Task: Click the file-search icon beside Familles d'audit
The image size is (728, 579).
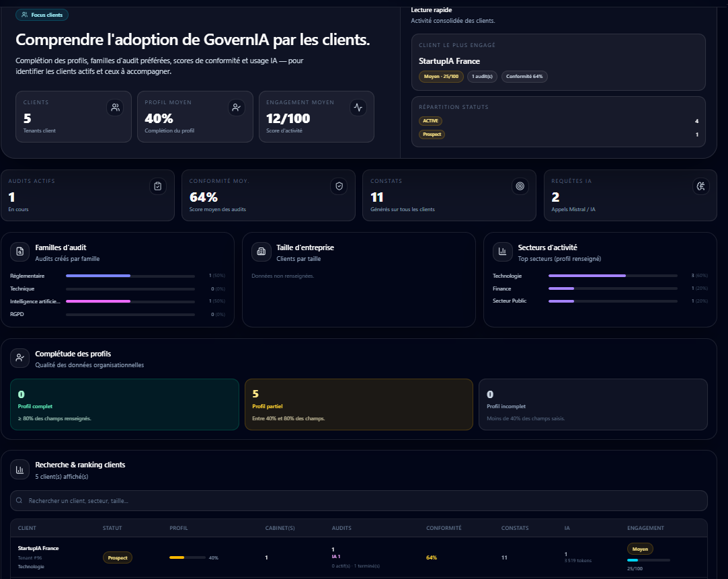Action: [20, 252]
